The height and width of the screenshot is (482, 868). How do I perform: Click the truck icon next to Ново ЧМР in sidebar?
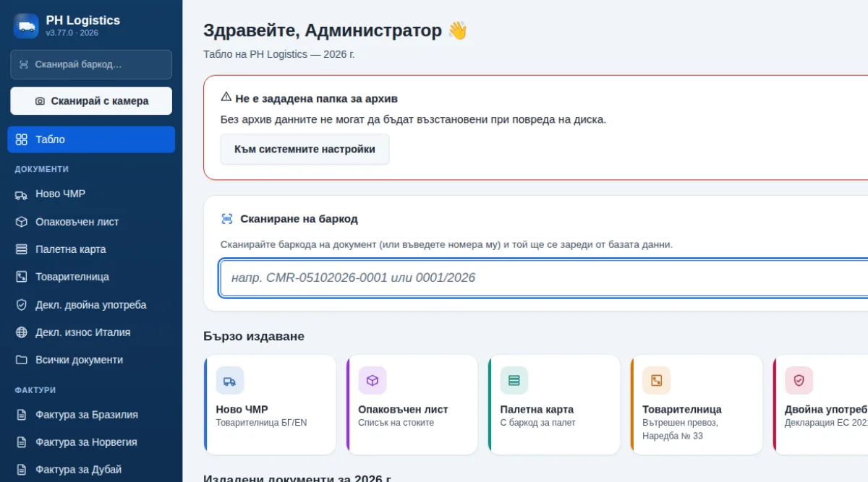[x=22, y=194]
